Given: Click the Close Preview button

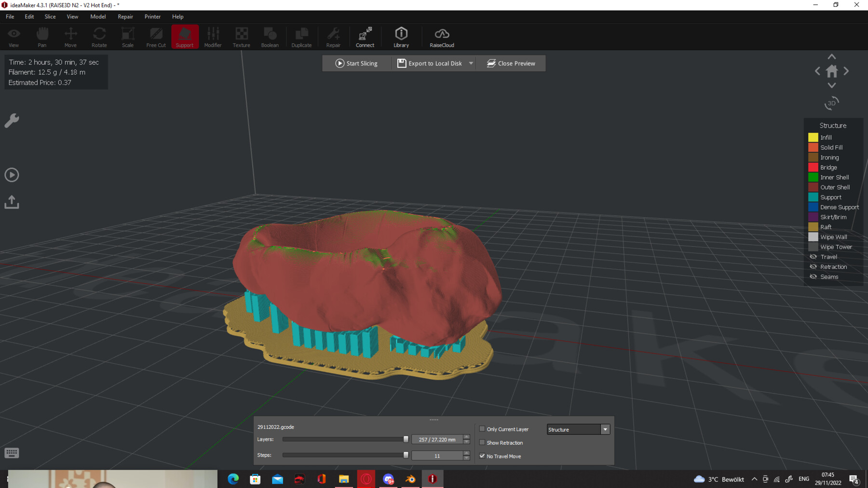Looking at the screenshot, I should [510, 63].
